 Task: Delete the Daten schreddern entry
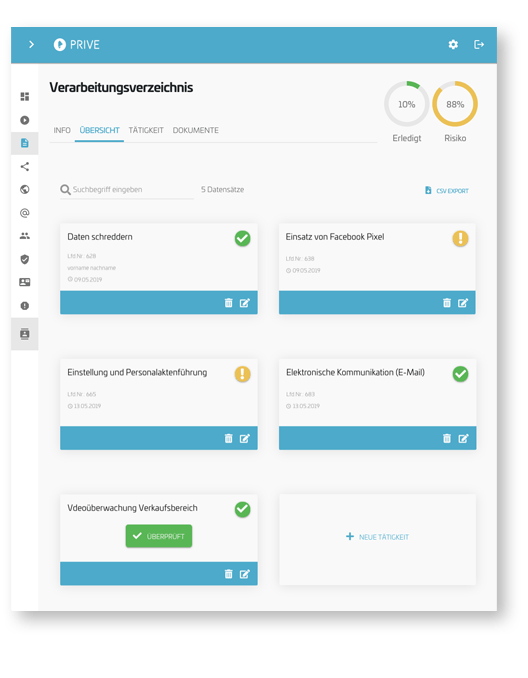click(228, 303)
